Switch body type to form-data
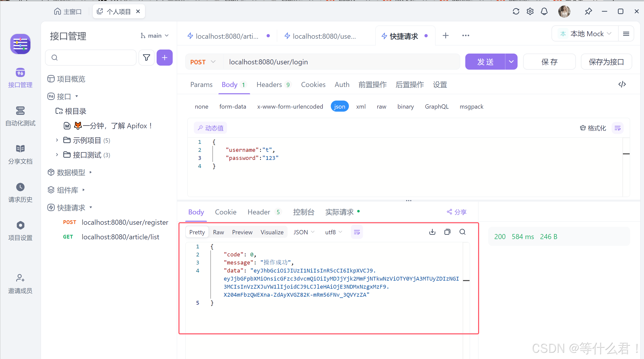 233,106
